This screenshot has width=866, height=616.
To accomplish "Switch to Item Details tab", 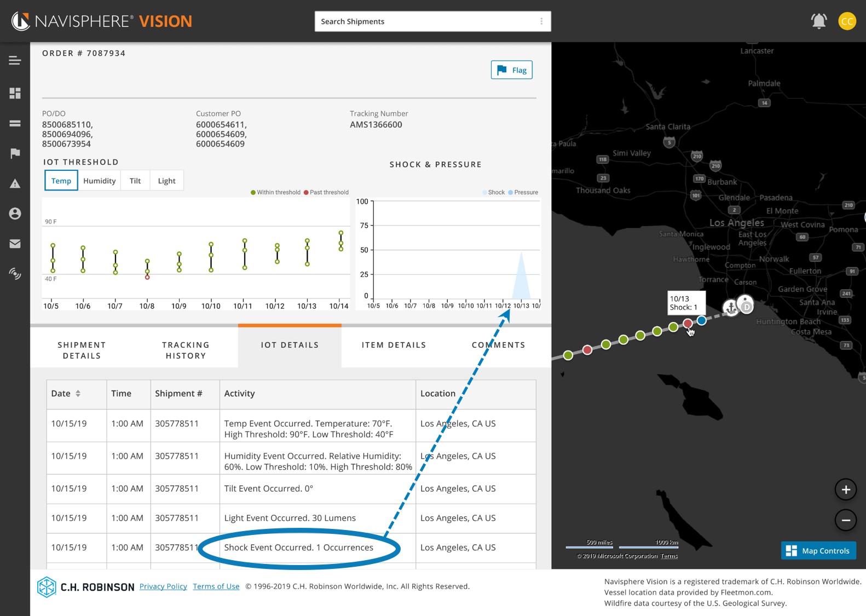I will coord(394,345).
